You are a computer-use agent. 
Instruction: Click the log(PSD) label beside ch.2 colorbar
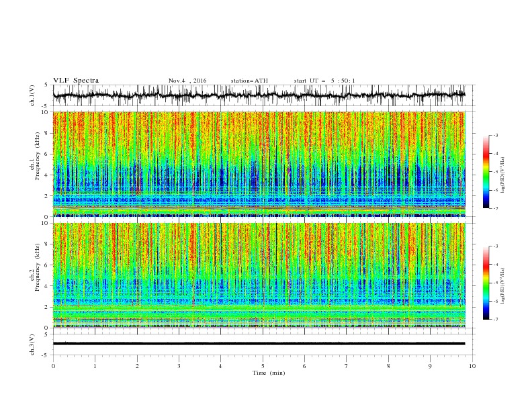(502, 286)
